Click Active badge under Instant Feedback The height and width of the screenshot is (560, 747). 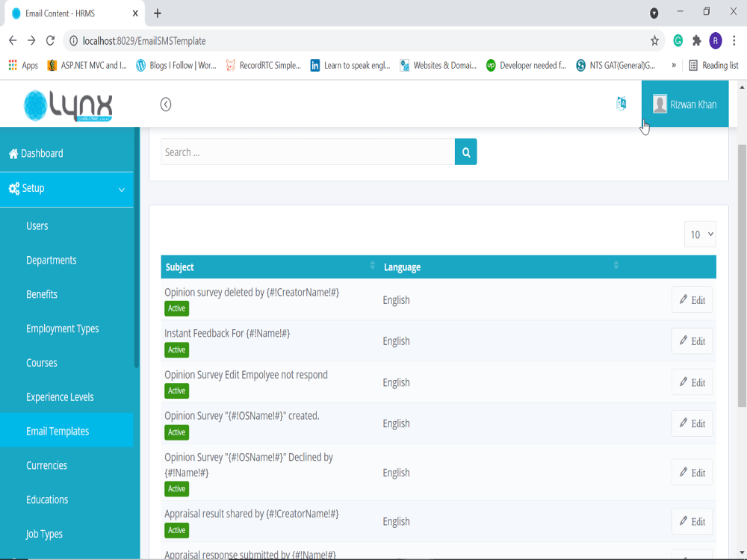pos(177,349)
